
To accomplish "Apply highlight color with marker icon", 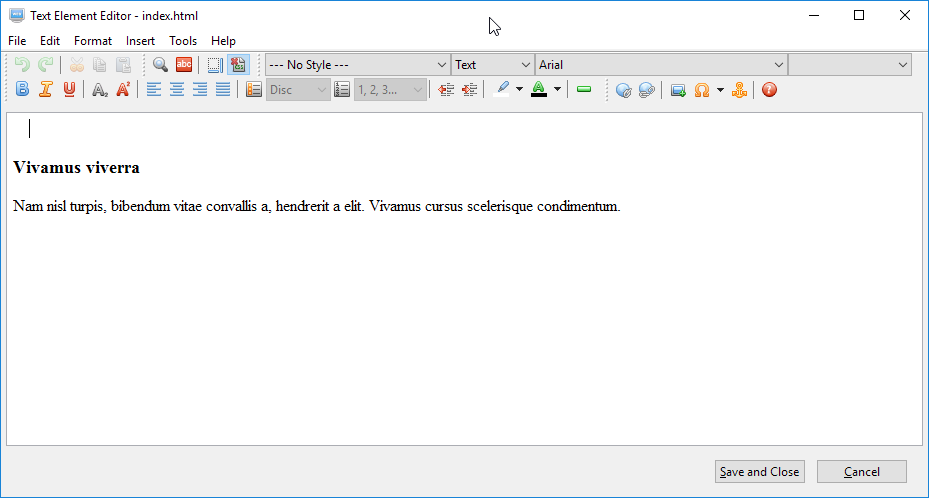I will 502,90.
